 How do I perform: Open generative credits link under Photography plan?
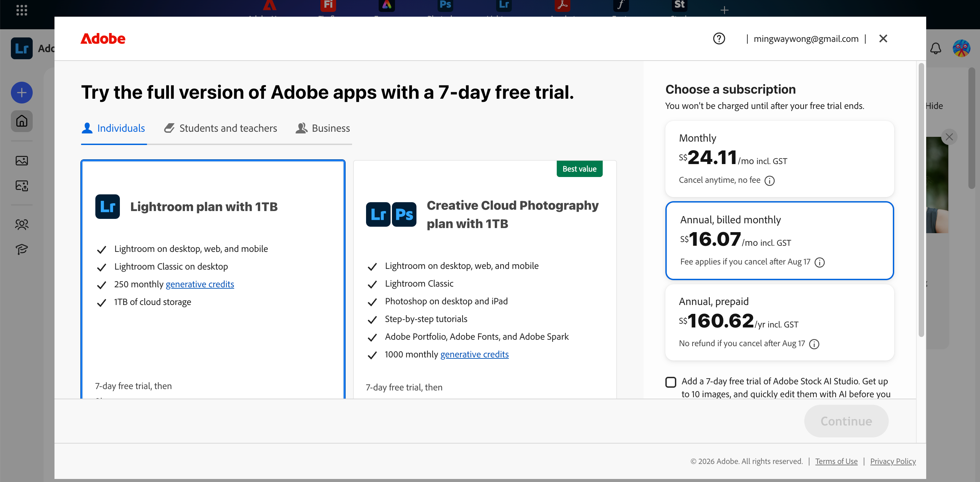click(x=474, y=354)
